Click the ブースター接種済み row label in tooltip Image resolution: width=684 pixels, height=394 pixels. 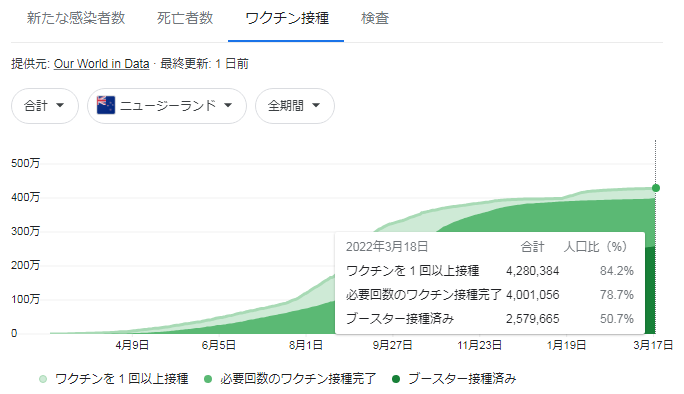tap(400, 319)
